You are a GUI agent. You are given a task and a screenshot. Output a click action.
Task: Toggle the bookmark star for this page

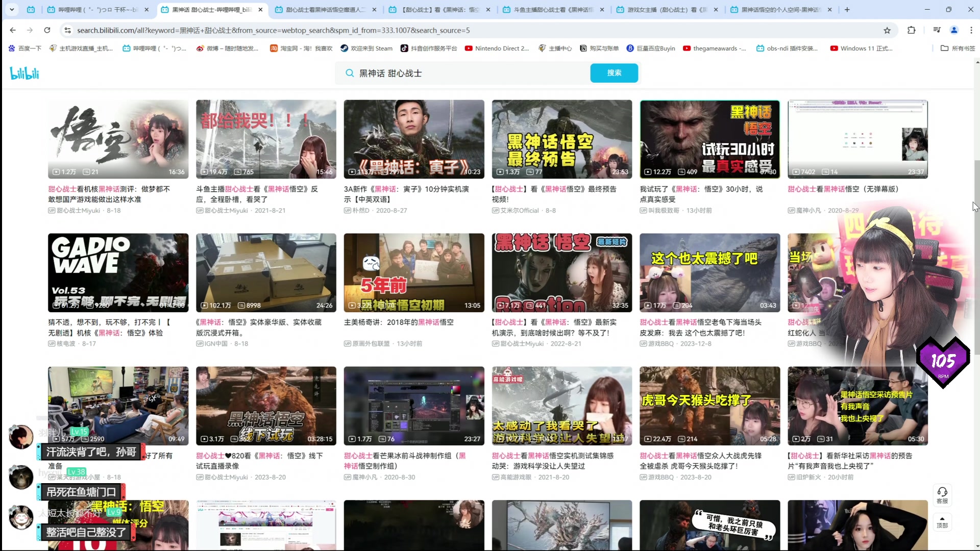pyautogui.click(x=888, y=30)
